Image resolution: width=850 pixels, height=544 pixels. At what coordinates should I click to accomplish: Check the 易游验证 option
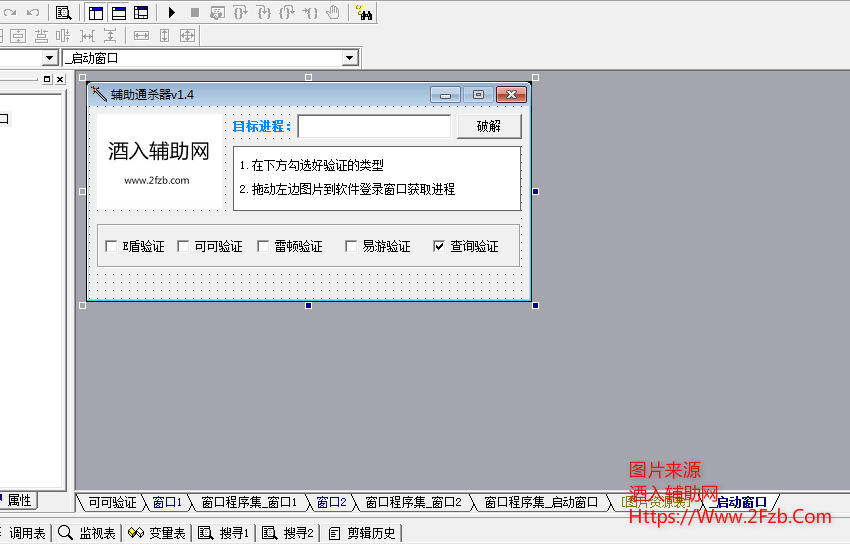[351, 246]
